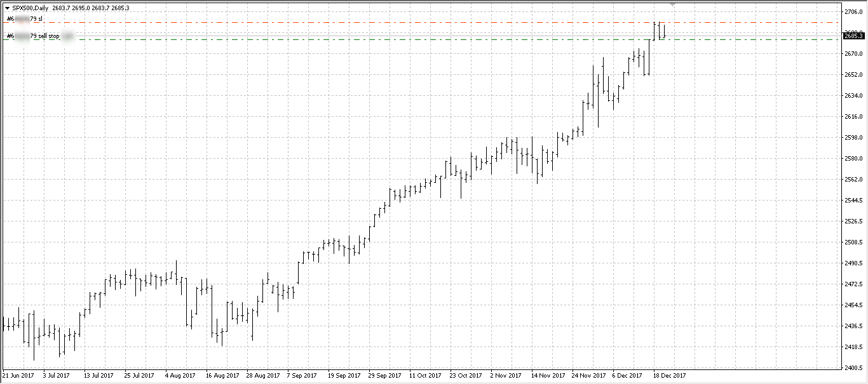Click the 23 Oct 2017 date label
The height and width of the screenshot is (384, 868).
click(x=466, y=376)
